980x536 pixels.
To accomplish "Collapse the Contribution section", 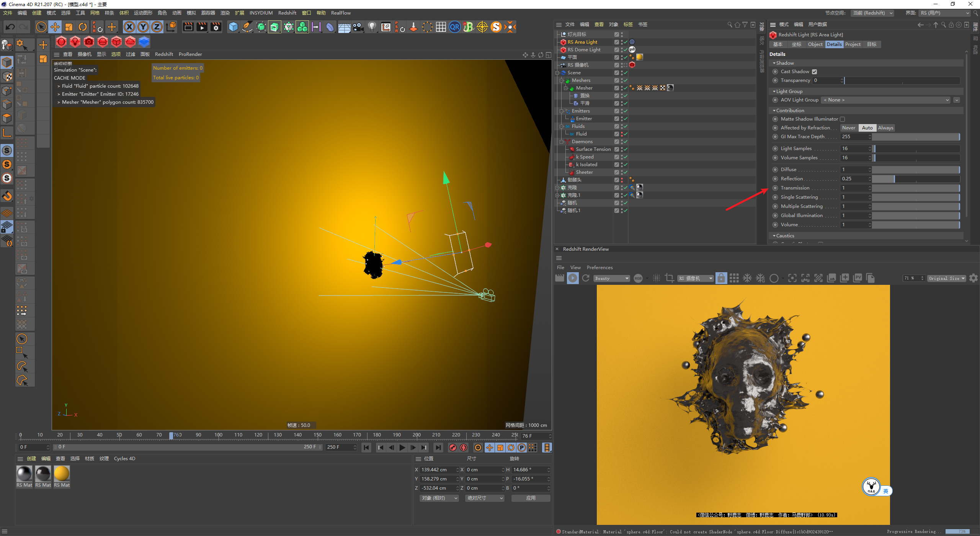I will click(x=774, y=111).
